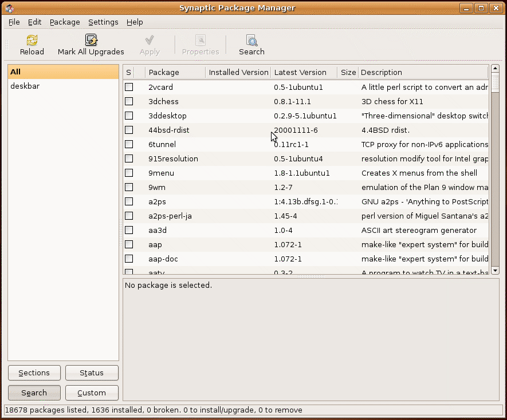Toggle status checkbox for 6tunnel
This screenshot has height=420, width=507.
pos(129,144)
